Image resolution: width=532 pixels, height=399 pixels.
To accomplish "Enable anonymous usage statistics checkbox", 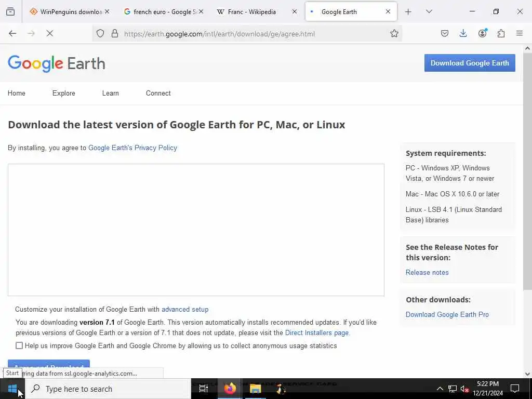I will point(19,345).
